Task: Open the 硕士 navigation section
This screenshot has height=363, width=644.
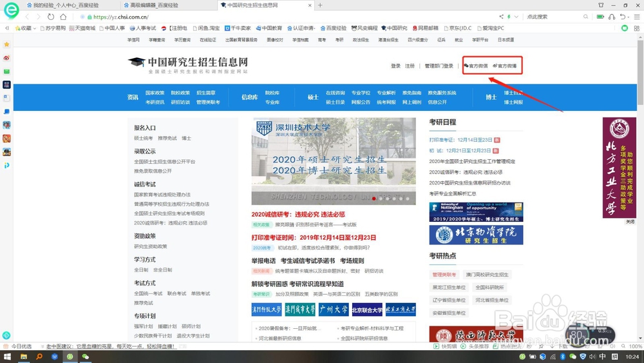Action: pos(313,97)
